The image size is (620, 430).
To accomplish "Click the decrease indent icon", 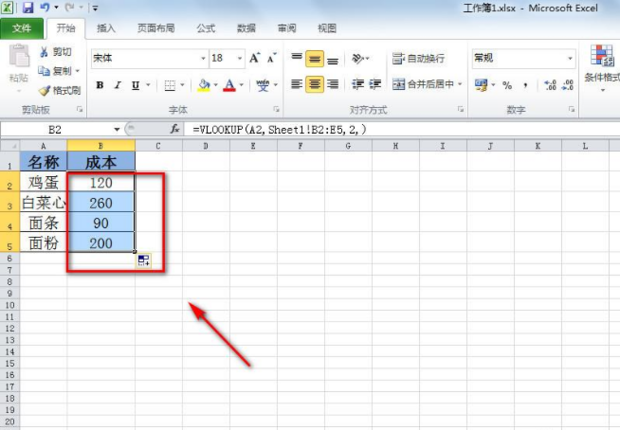I will click(358, 84).
